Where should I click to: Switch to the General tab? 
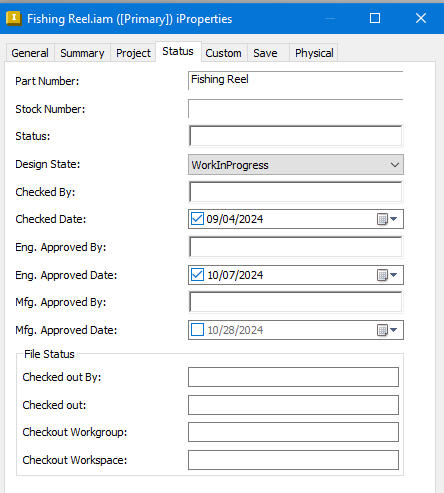click(30, 53)
